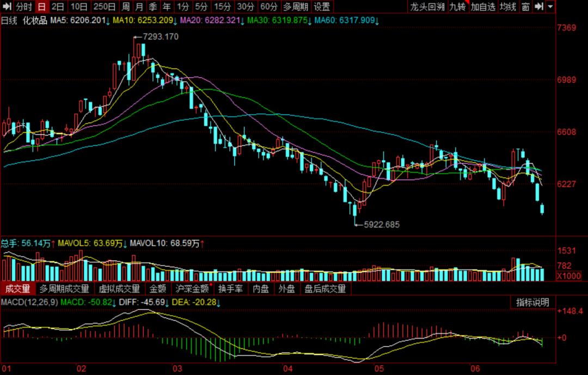Select the 月 monthly period

139,7
